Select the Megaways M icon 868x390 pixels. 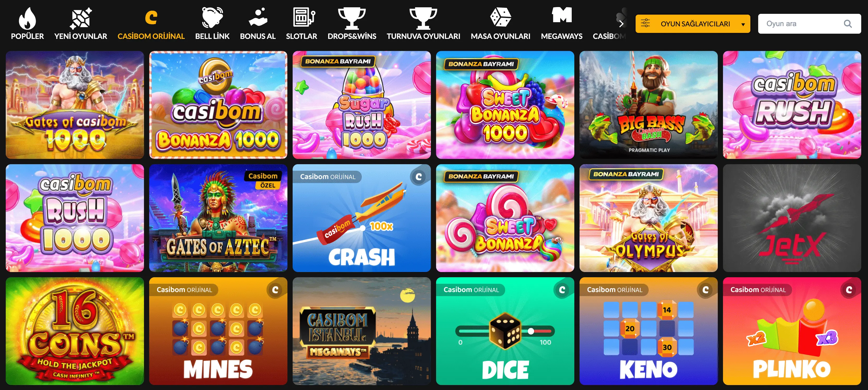(x=562, y=15)
